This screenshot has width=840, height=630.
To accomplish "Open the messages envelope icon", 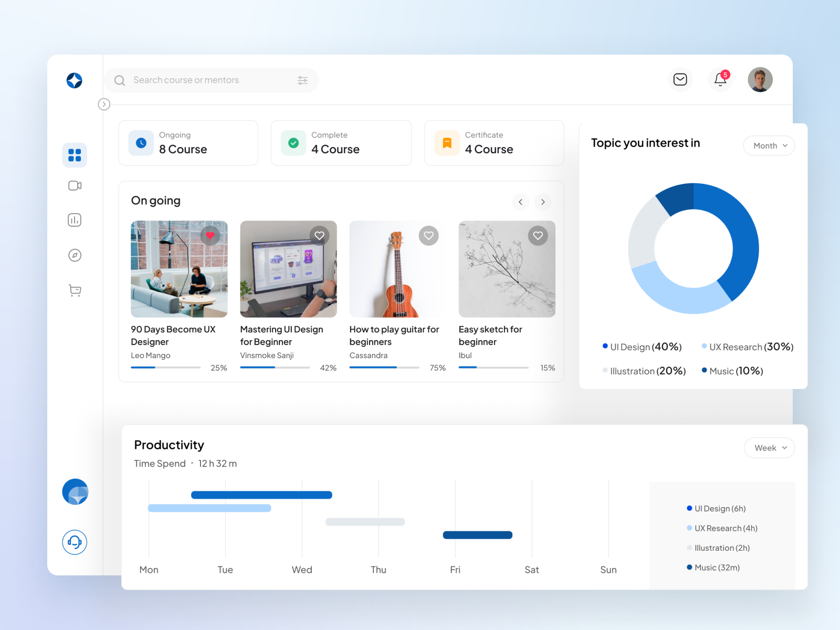I will (x=680, y=80).
